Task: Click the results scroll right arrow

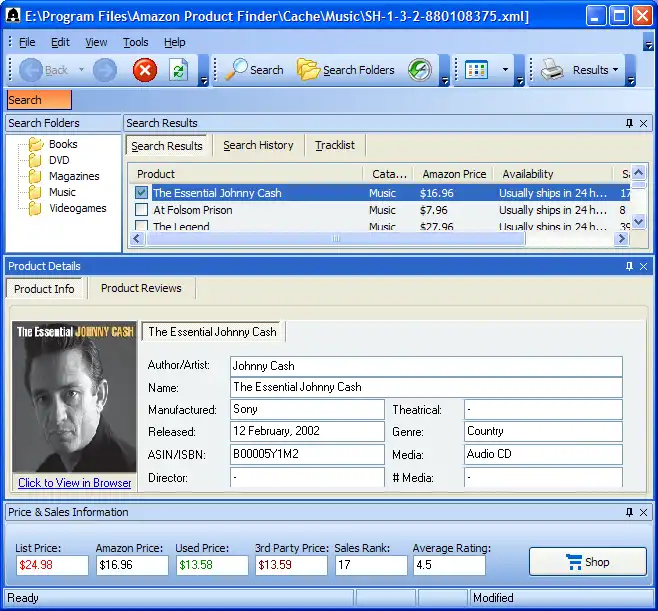Action: click(621, 238)
